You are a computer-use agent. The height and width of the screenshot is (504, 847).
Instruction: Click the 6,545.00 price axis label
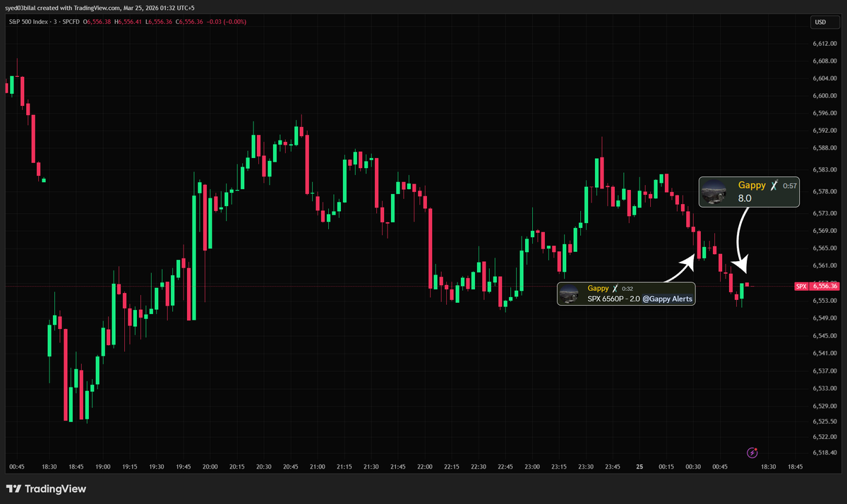(824, 336)
